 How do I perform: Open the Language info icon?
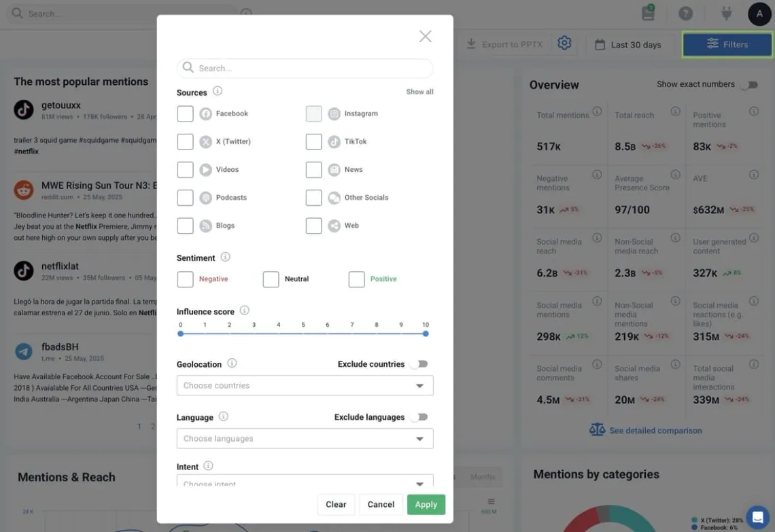(224, 416)
